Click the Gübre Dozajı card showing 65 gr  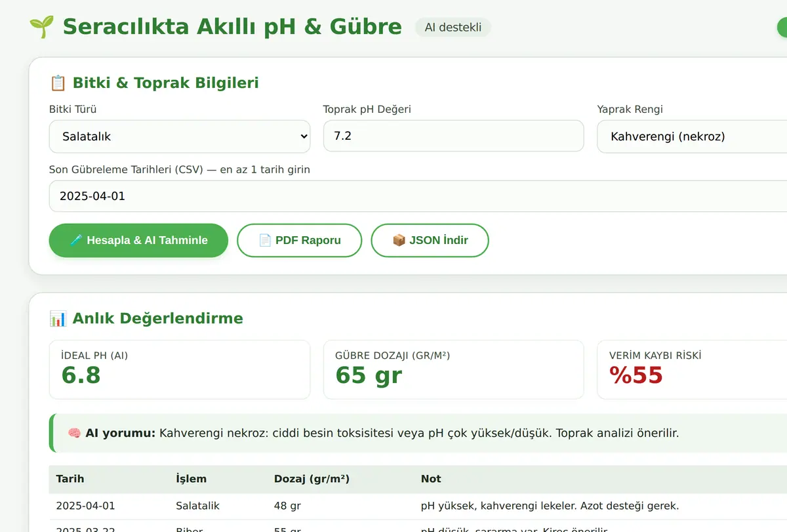point(453,369)
